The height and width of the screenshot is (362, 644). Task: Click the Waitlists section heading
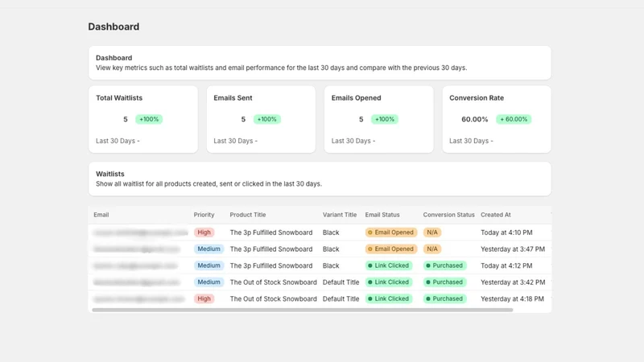point(110,174)
